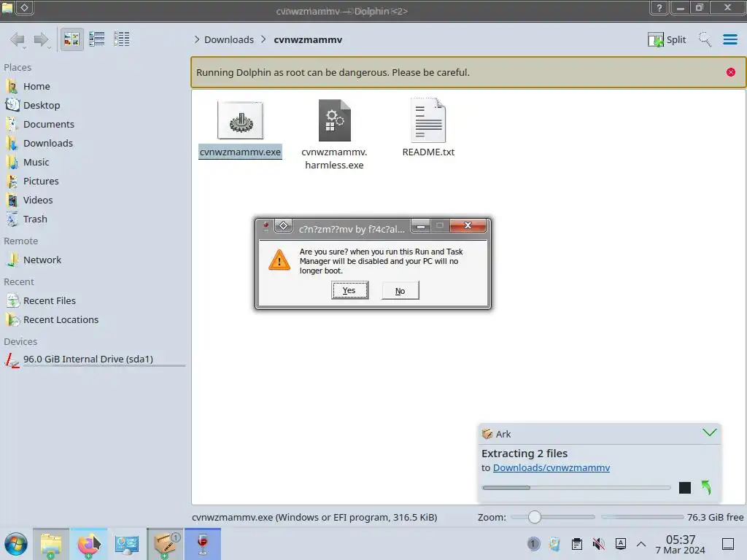The image size is (747, 560).
Task: Open muted volume tray icon
Action: (598, 544)
